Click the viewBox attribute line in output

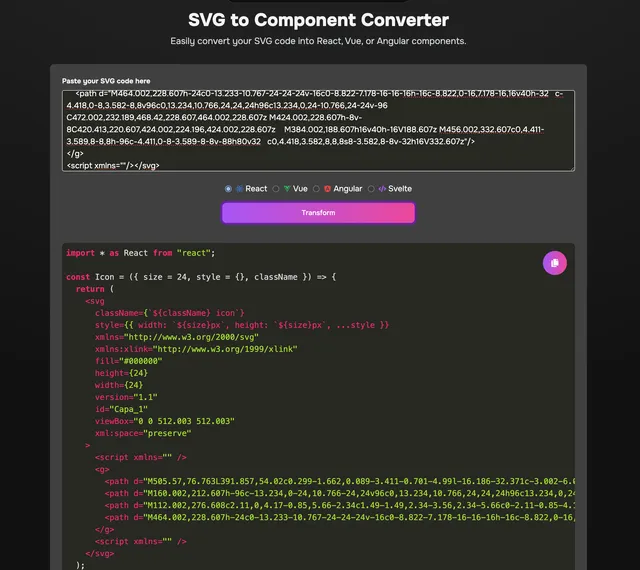[165, 421]
